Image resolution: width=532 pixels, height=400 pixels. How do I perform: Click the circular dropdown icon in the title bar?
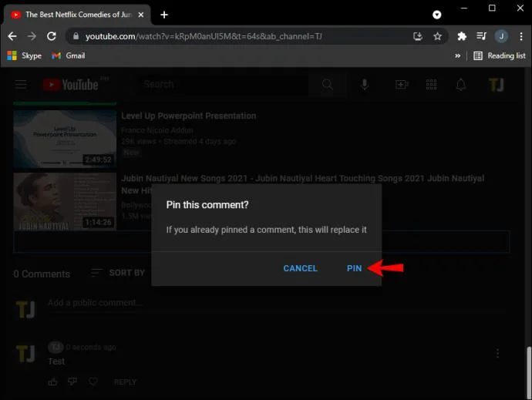tap(437, 15)
